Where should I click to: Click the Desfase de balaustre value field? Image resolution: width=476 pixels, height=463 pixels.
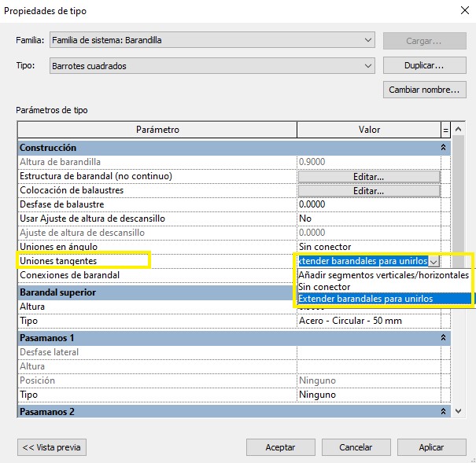368,204
